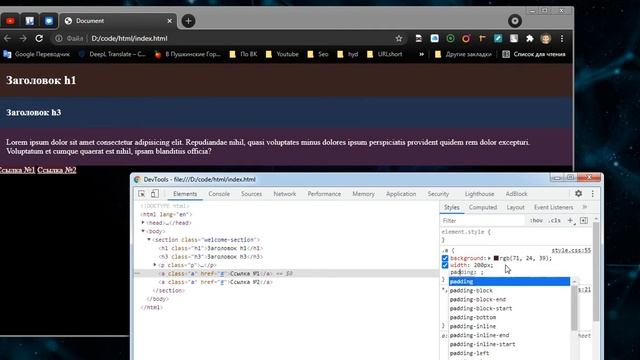Viewport: 640px width, 360px height.
Task: Switch to the Elements tab
Action: [x=185, y=194]
